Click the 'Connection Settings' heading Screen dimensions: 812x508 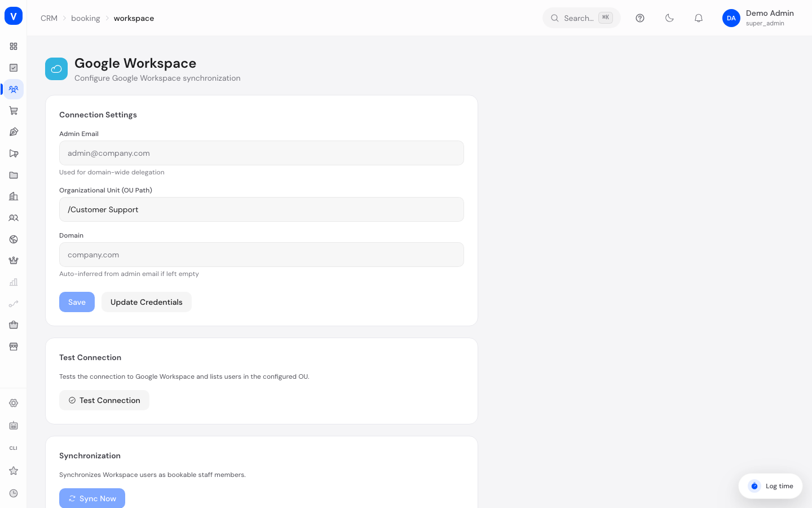[x=98, y=115]
